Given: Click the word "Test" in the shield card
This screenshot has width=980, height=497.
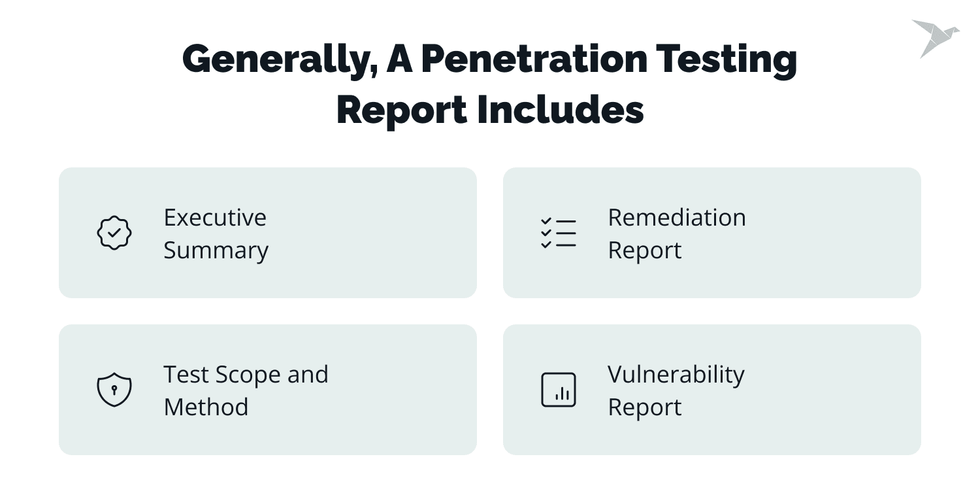Looking at the screenshot, I should 186,375.
